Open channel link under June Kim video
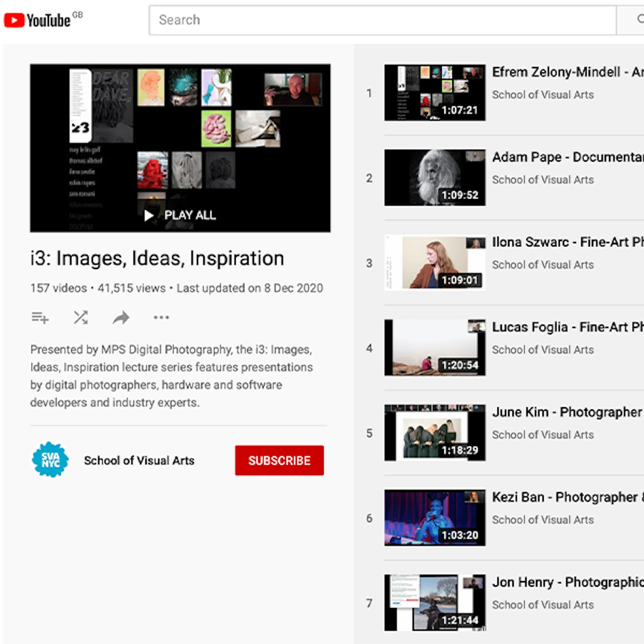Image resolution: width=644 pixels, height=644 pixels. point(543,435)
